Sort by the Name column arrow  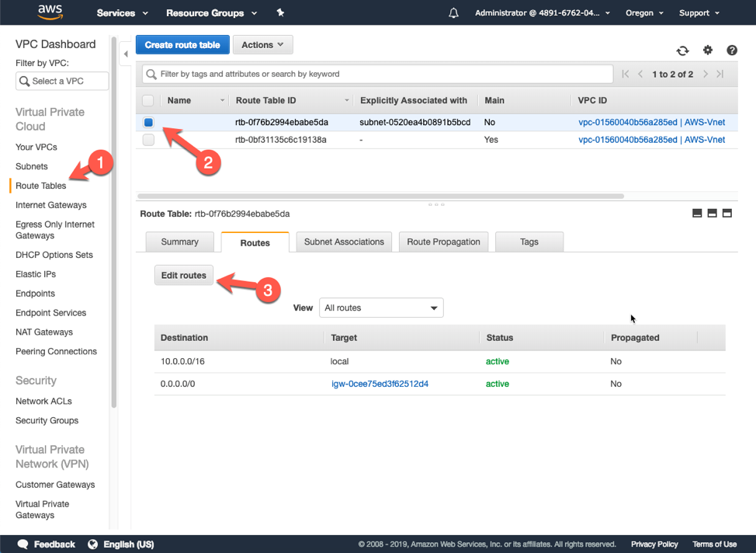pos(222,100)
